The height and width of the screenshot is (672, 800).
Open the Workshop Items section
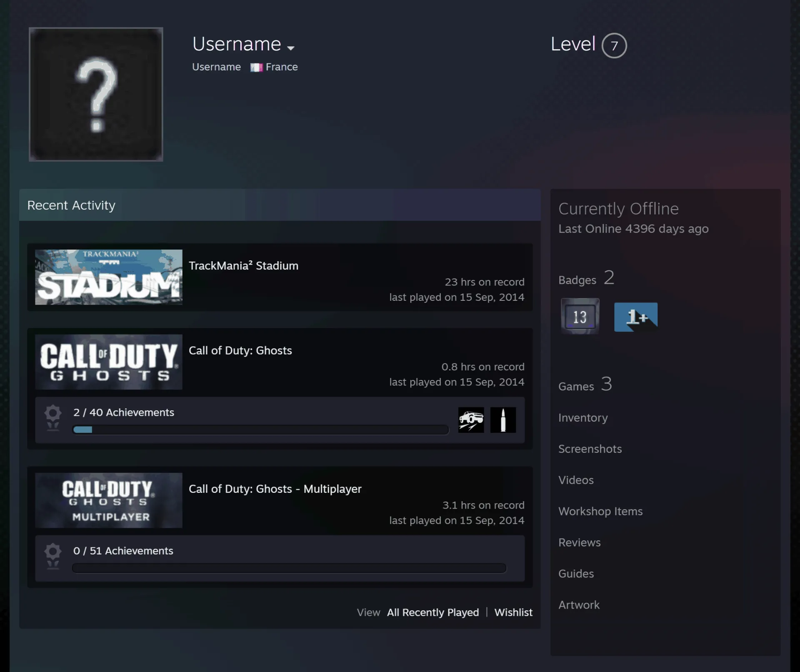[x=600, y=512]
